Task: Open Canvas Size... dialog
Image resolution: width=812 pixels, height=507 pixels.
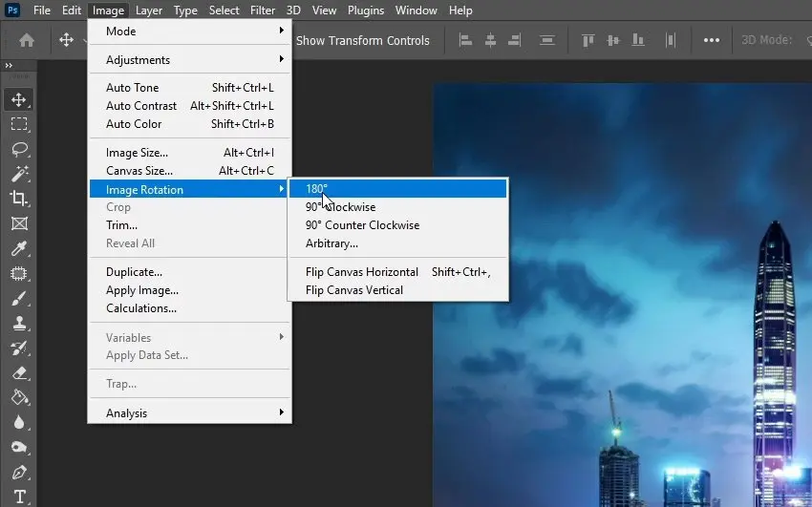Action: 190,171
